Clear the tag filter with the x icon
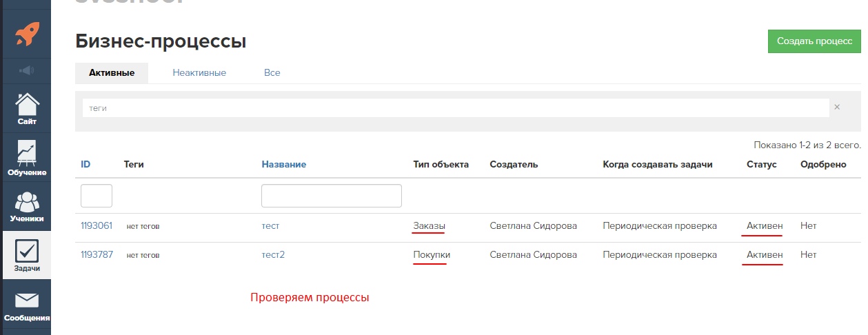The width and height of the screenshot is (868, 335). [x=837, y=108]
